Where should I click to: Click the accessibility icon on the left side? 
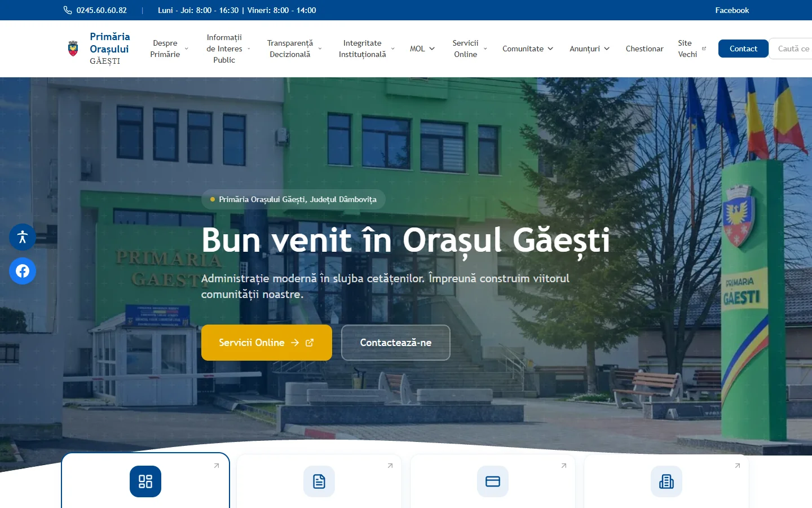pos(22,237)
